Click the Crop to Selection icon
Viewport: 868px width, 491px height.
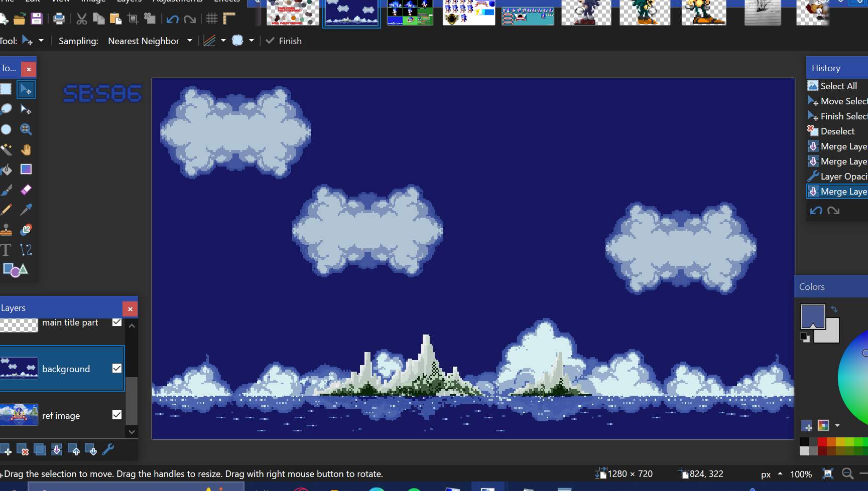tap(133, 19)
